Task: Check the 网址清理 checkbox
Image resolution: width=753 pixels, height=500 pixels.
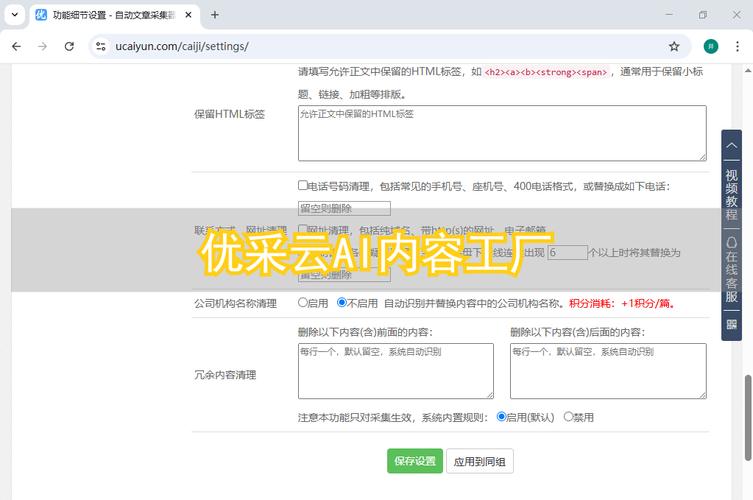Action: coord(303,229)
